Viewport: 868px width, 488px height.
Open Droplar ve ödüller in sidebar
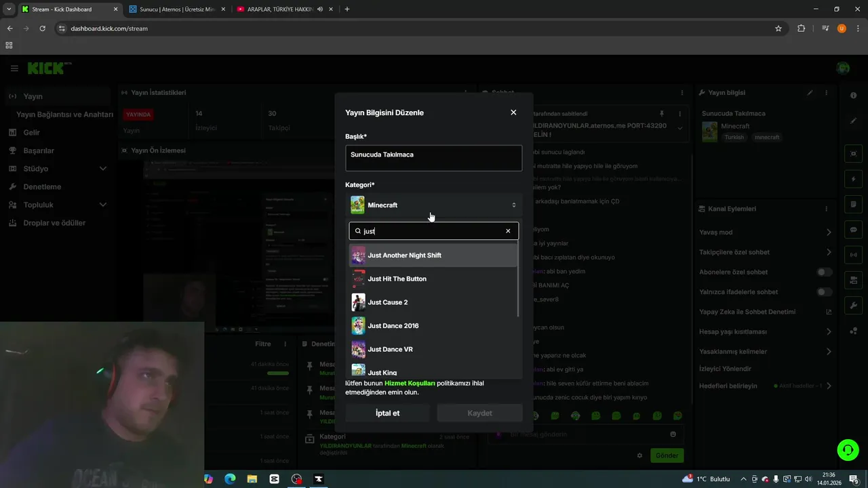click(x=54, y=223)
